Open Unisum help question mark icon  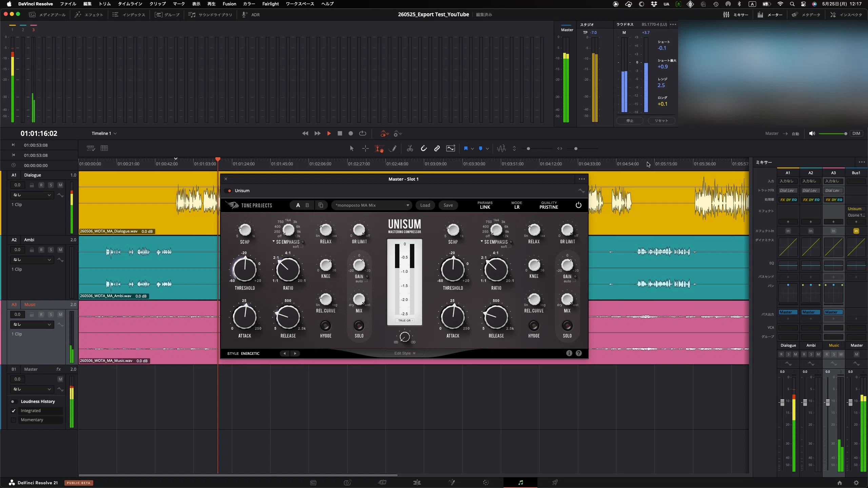579,353
